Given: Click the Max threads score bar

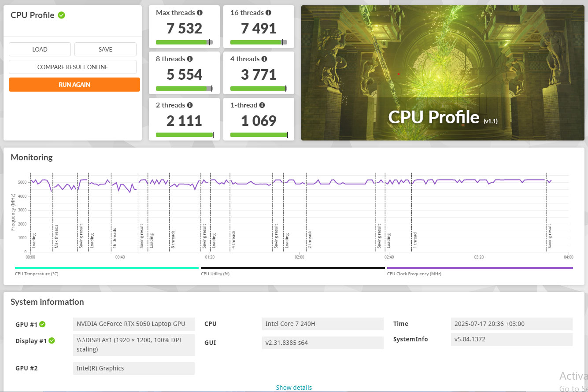Looking at the screenshot, I should 184,42.
